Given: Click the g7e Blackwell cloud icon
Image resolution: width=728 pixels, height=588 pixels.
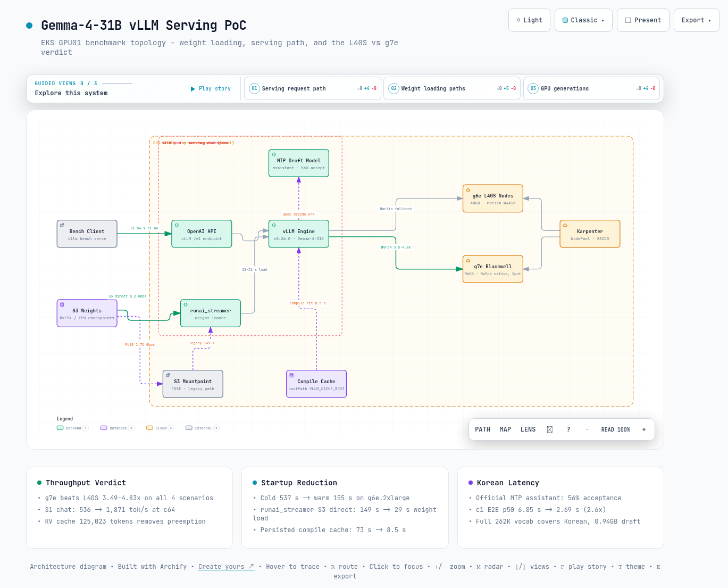Looking at the screenshot, I should [468, 261].
